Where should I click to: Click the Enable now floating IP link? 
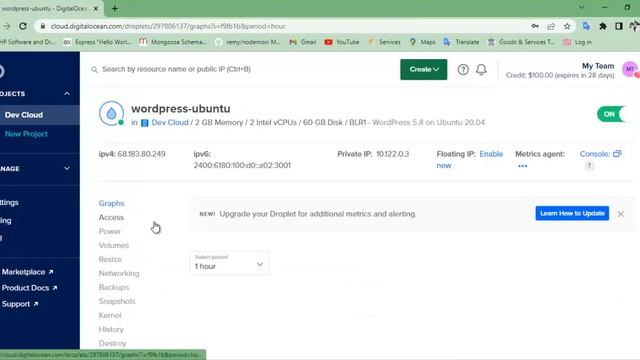pyautogui.click(x=470, y=160)
